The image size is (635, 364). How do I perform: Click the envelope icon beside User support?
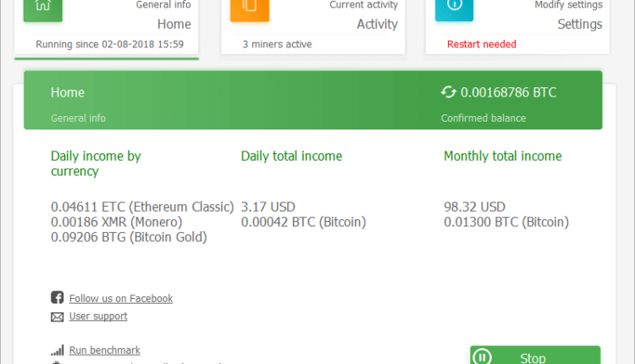pos(58,317)
